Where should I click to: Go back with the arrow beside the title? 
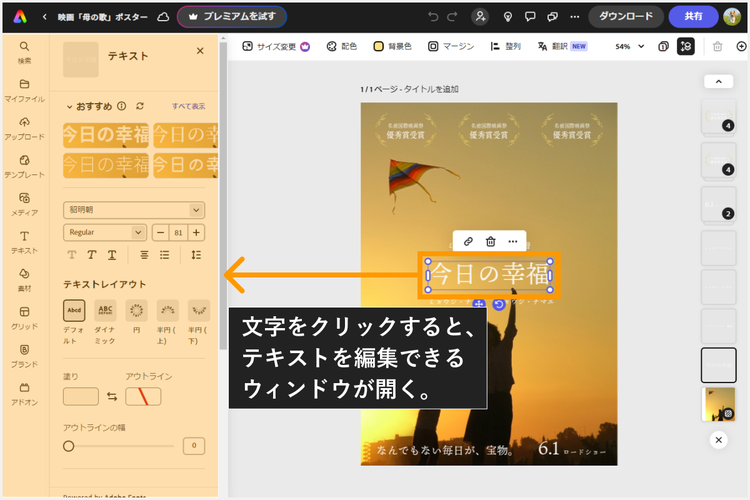[44, 17]
